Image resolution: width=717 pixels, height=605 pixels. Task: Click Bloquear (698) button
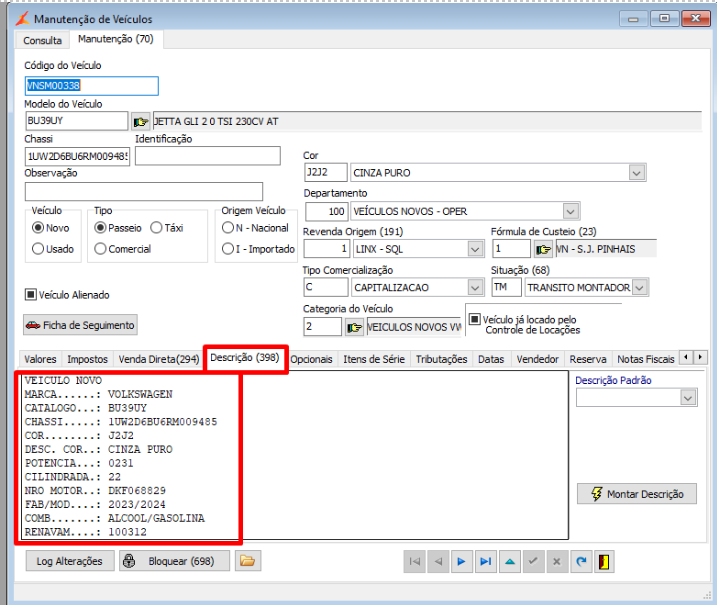[x=175, y=561]
